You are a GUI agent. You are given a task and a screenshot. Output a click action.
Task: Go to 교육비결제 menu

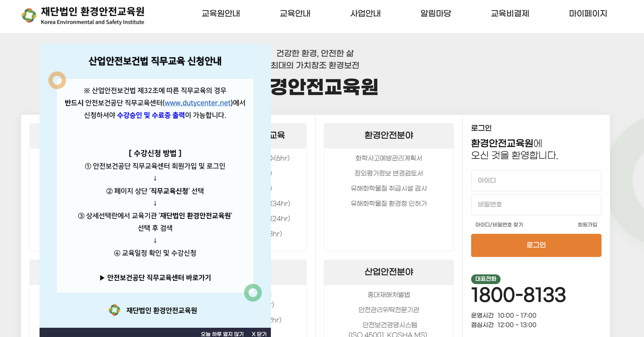pyautogui.click(x=510, y=13)
